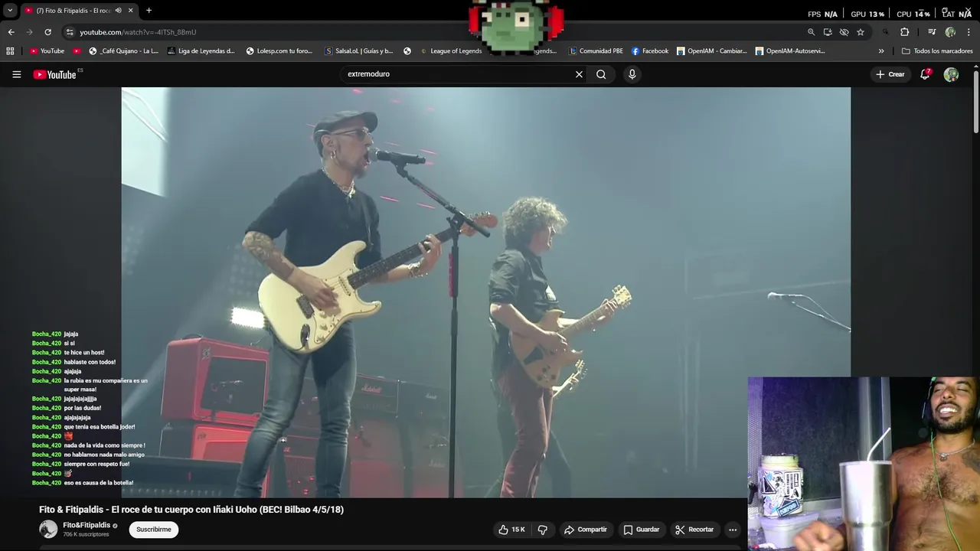Open the media control button in toolbar
Image resolution: width=980 pixels, height=551 pixels.
(932, 32)
